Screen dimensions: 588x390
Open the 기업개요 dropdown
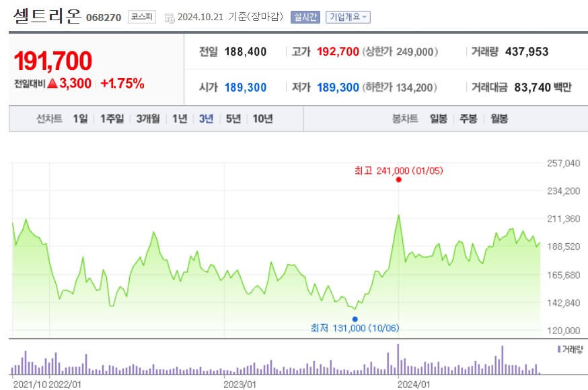click(x=345, y=17)
